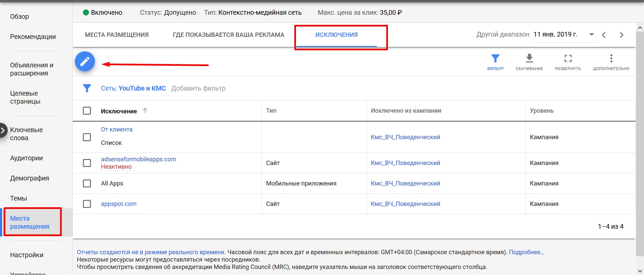This screenshot has width=644, height=275.
Task: Click the adsenseformobileapps.com link
Action: 139,159
